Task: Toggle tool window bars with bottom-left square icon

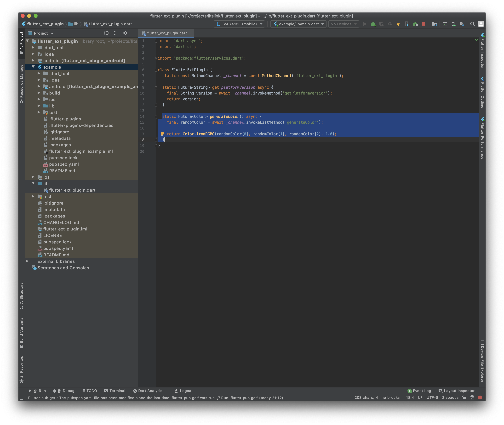Action: (x=22, y=398)
